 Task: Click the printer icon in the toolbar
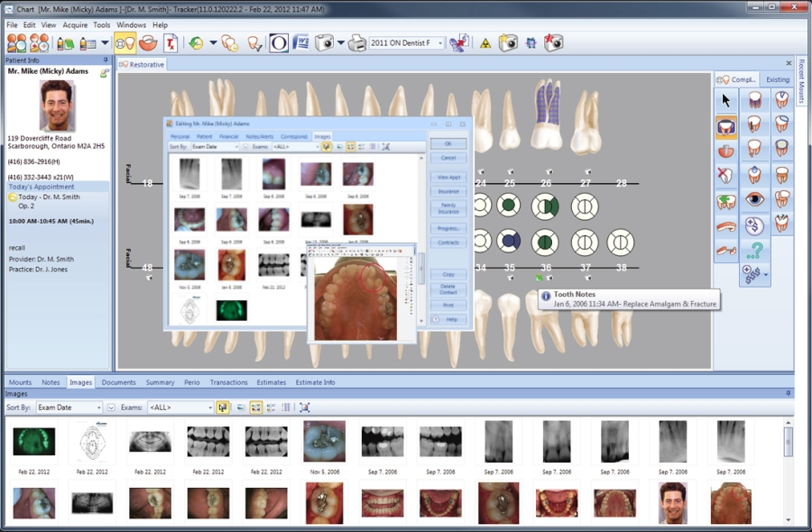pyautogui.click(x=357, y=42)
